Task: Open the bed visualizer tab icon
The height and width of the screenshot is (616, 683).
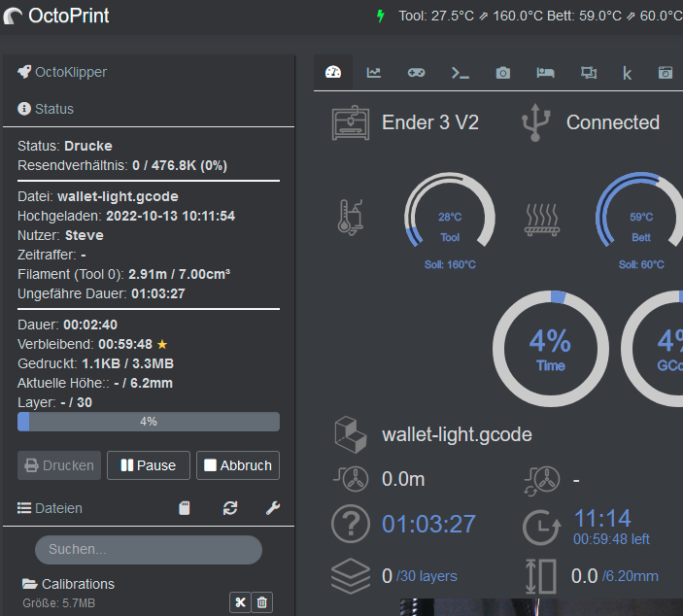Action: point(545,73)
